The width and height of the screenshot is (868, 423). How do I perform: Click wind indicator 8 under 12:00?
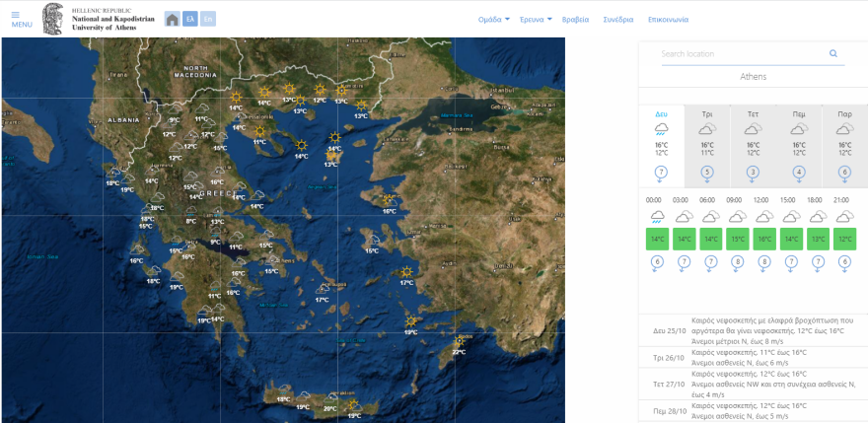coord(764,263)
